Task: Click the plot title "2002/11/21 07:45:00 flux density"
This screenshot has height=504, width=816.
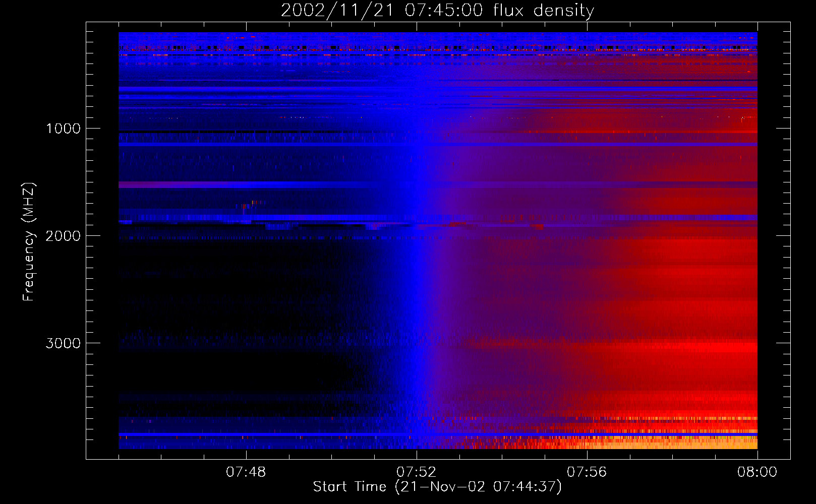Action: tap(437, 11)
